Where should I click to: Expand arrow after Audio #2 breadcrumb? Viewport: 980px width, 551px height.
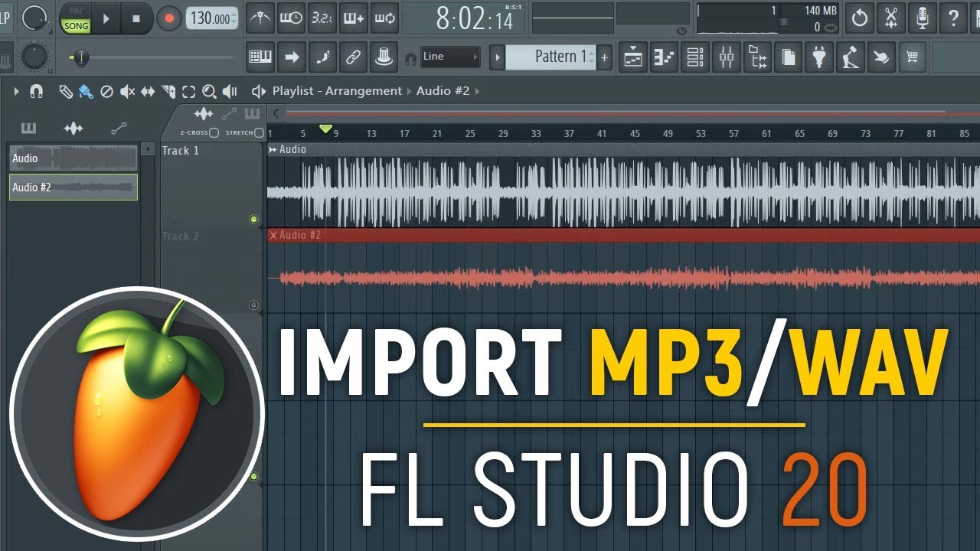tap(477, 91)
